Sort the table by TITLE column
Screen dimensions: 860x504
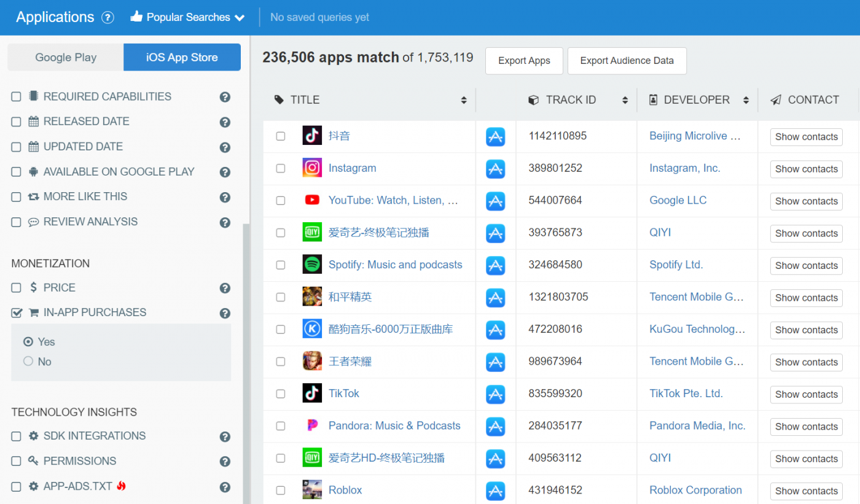click(x=464, y=99)
